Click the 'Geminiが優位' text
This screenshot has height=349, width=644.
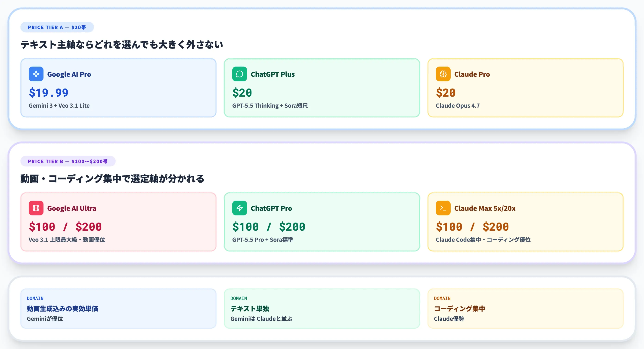[45, 319]
